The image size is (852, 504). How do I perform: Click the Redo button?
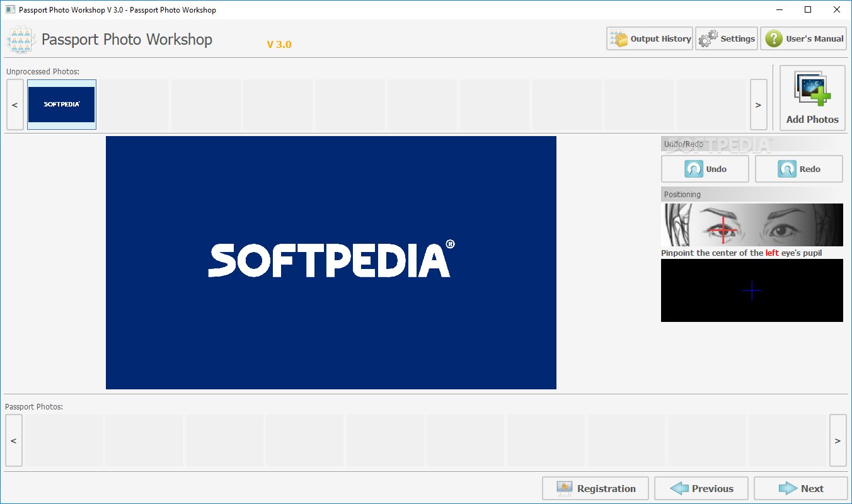pyautogui.click(x=799, y=169)
